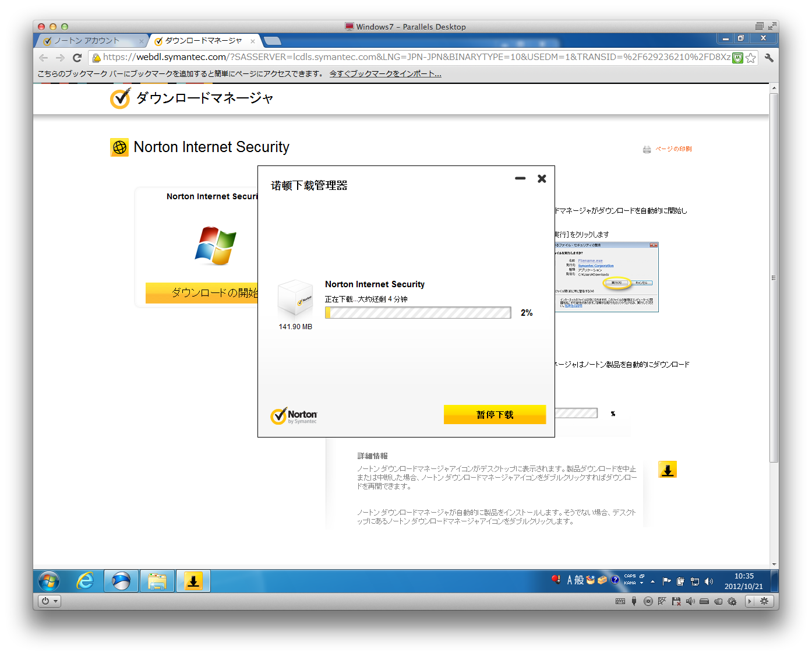The height and width of the screenshot is (656, 812).
Task: Click the Parallels CD/DVD status icon
Action: click(648, 601)
